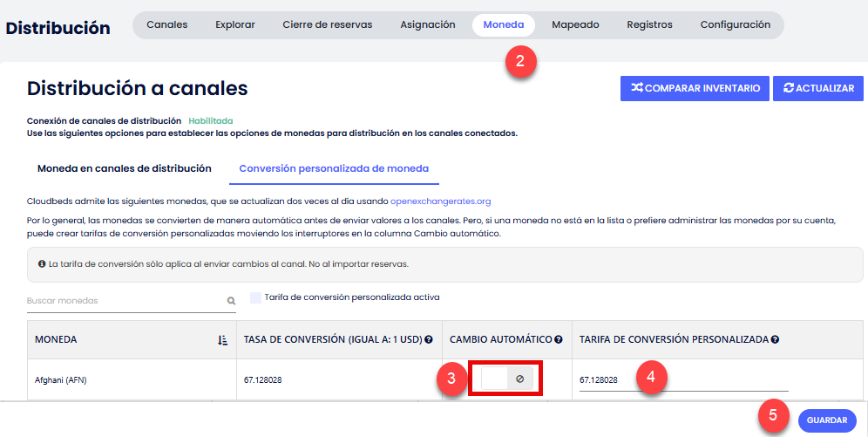Click the Comparar Inventario button
This screenshot has width=868, height=437.
pyautogui.click(x=695, y=89)
